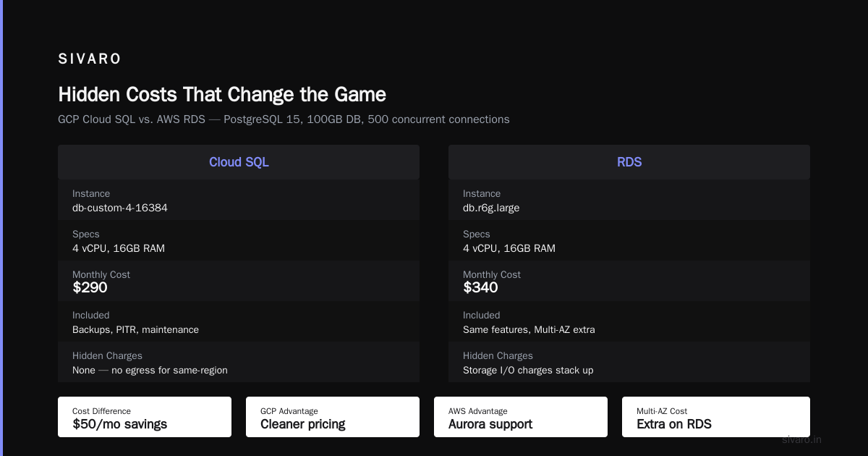Screen dimensions: 868x456
Task: Click the $340 monthly cost
Action: pyautogui.click(x=480, y=287)
